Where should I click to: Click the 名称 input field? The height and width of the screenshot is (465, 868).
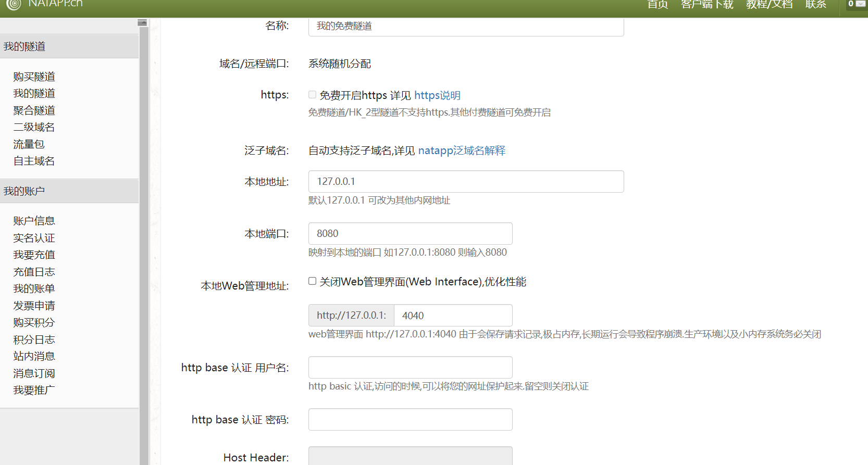[466, 26]
